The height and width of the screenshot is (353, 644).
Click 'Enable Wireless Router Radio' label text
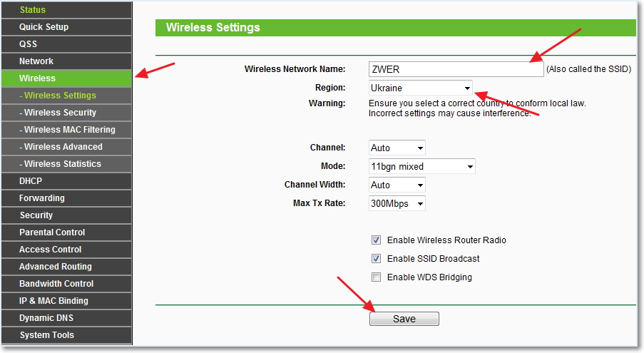(446, 240)
